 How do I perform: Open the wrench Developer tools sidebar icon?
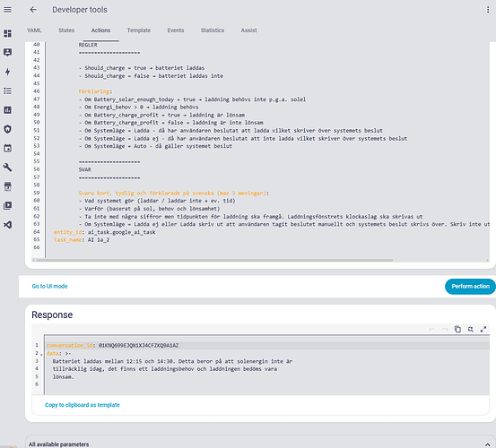click(7, 168)
